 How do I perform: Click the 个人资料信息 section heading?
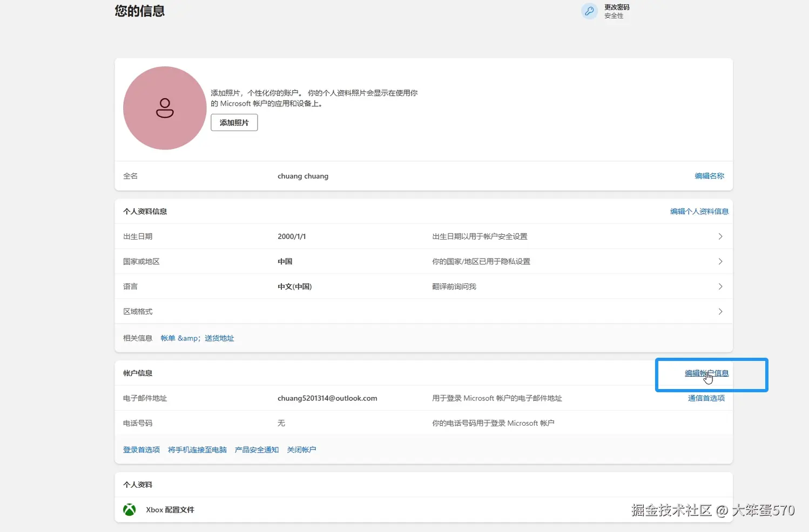pyautogui.click(x=145, y=212)
